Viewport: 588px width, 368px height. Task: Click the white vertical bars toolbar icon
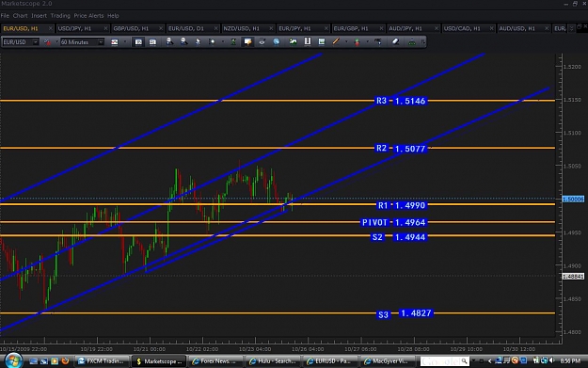pyautogui.click(x=307, y=41)
